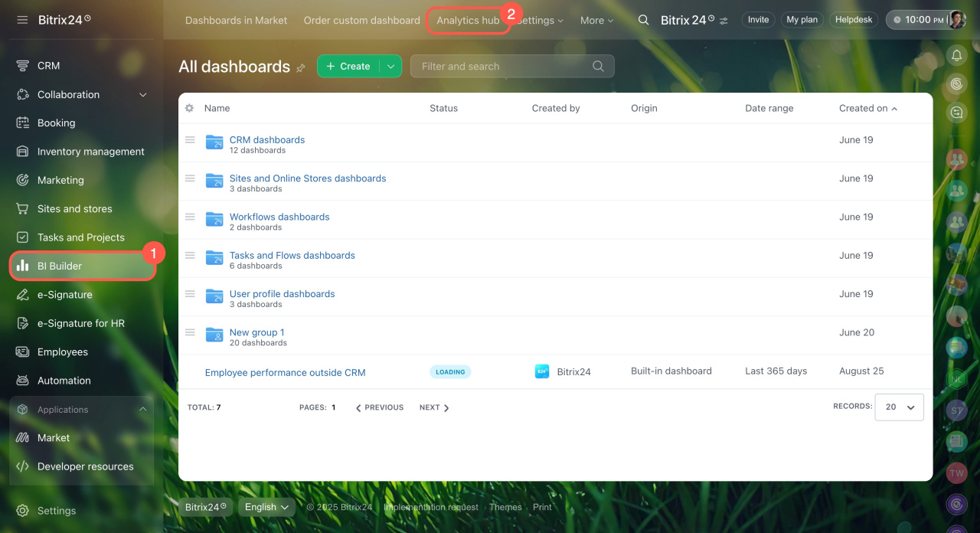Click the table settings gear icon

click(189, 108)
